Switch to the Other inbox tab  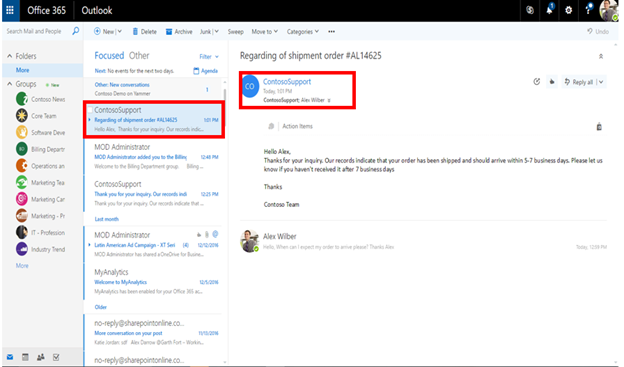coord(139,56)
